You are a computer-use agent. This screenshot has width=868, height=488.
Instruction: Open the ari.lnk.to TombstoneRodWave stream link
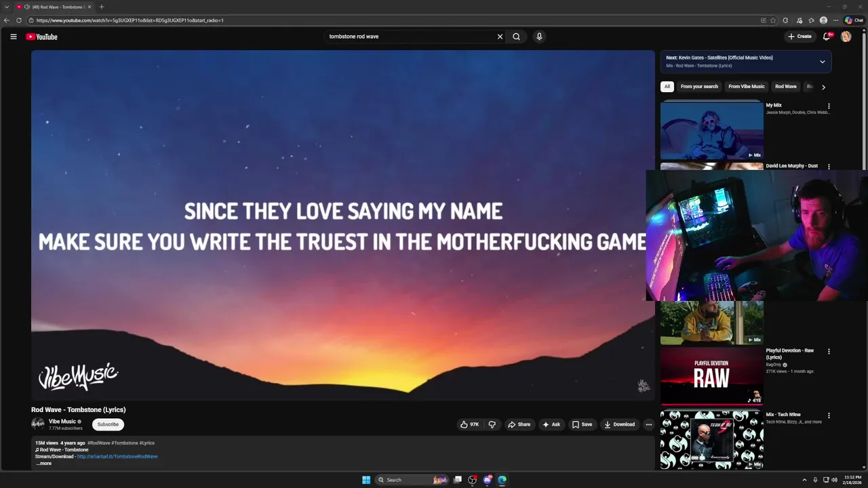click(117, 457)
